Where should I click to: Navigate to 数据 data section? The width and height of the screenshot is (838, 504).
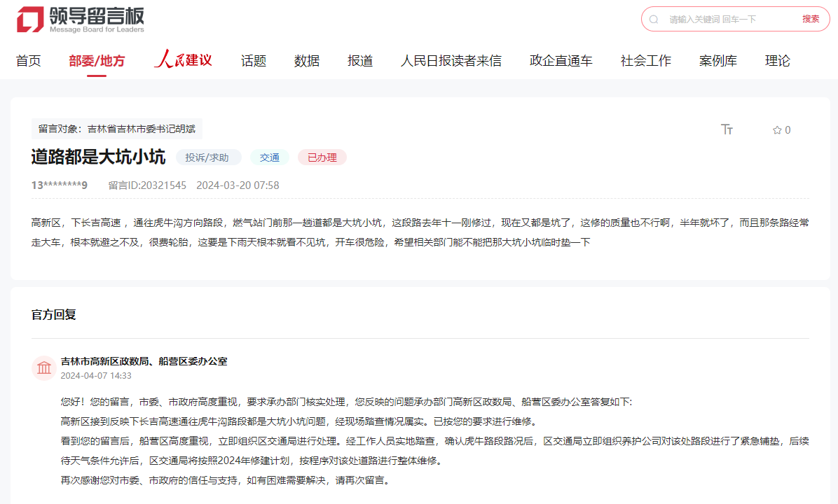[307, 61]
